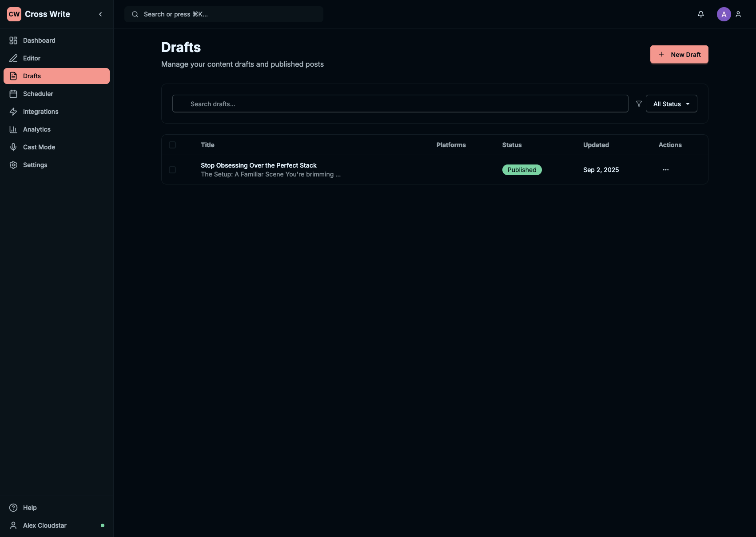Click the Cast Mode microphone icon
756x537 pixels.
[x=13, y=147]
